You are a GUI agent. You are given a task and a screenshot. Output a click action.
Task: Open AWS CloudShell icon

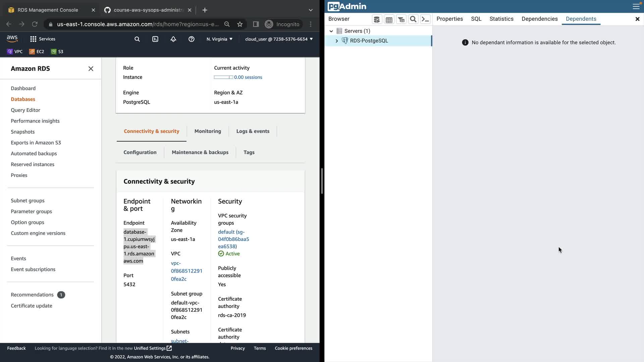click(155, 39)
